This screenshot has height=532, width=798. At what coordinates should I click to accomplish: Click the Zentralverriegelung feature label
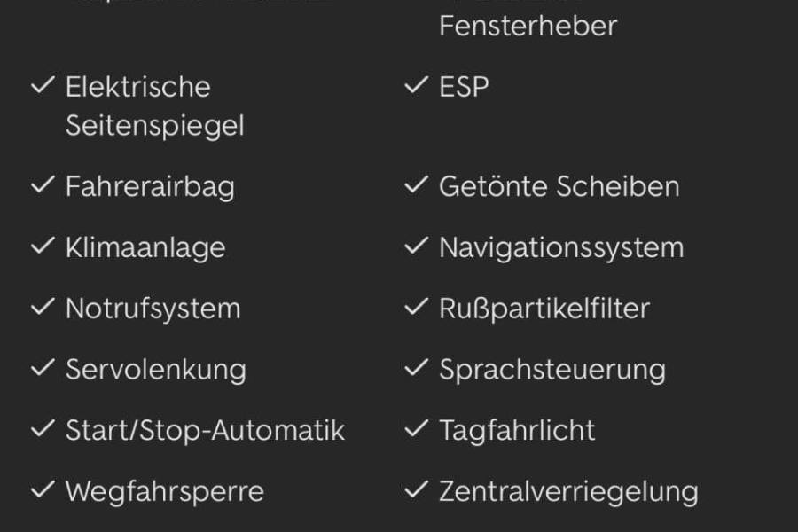(x=568, y=491)
